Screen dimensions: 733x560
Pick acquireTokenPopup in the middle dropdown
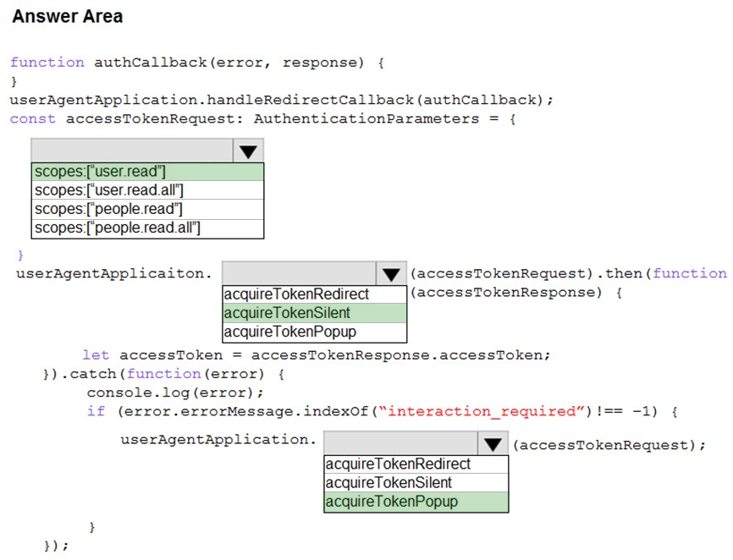click(314, 332)
